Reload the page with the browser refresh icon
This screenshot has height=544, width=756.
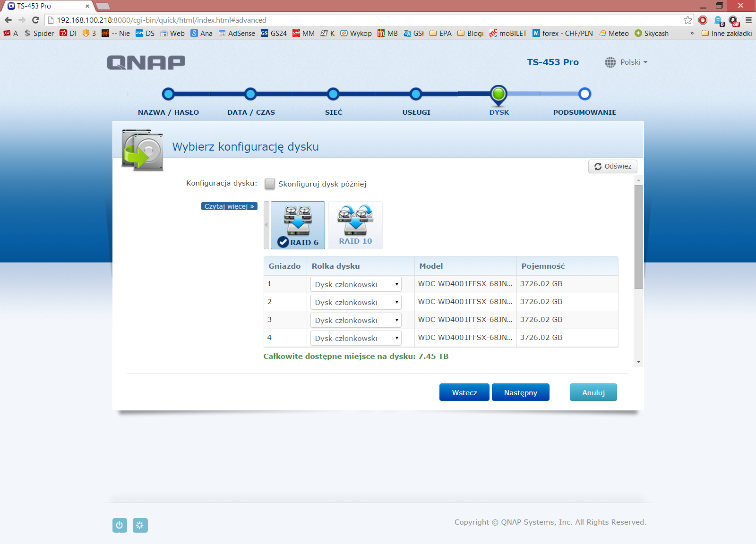tap(35, 20)
